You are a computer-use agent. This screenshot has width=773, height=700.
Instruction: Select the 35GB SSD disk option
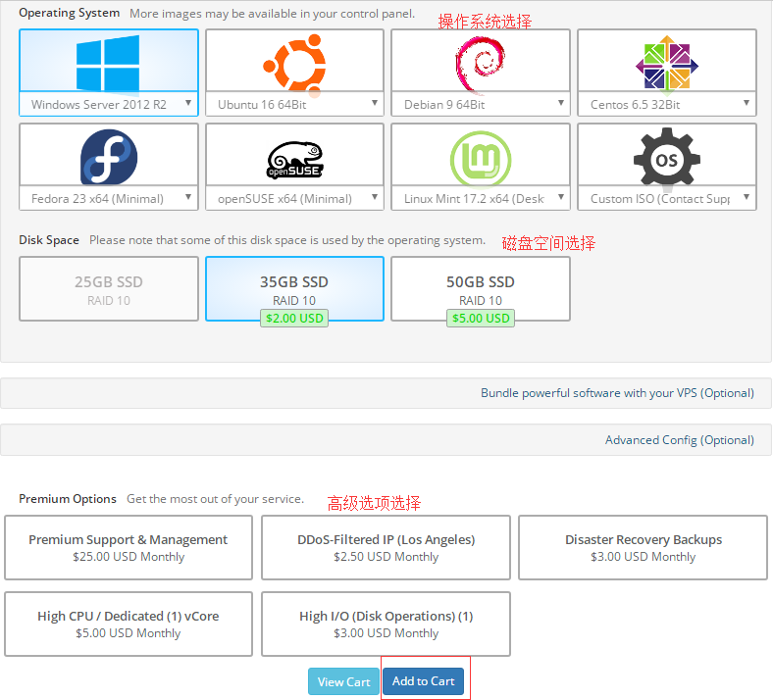pyautogui.click(x=294, y=288)
